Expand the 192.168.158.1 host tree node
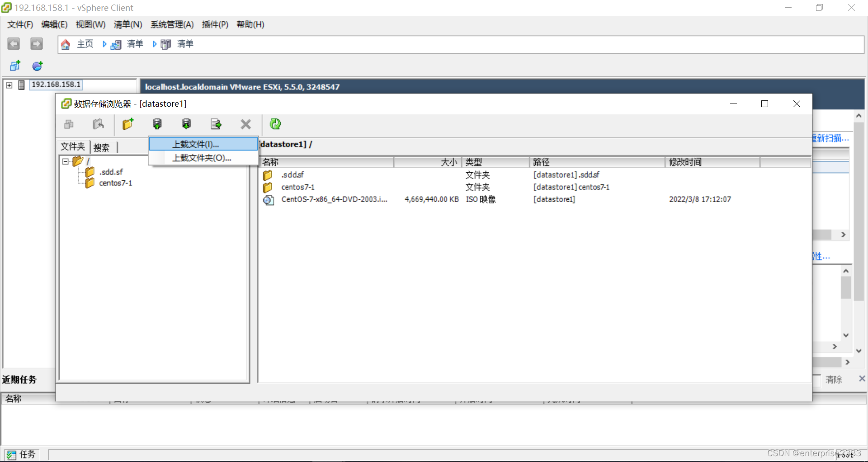Image resolution: width=868 pixels, height=462 pixels. pyautogui.click(x=9, y=85)
